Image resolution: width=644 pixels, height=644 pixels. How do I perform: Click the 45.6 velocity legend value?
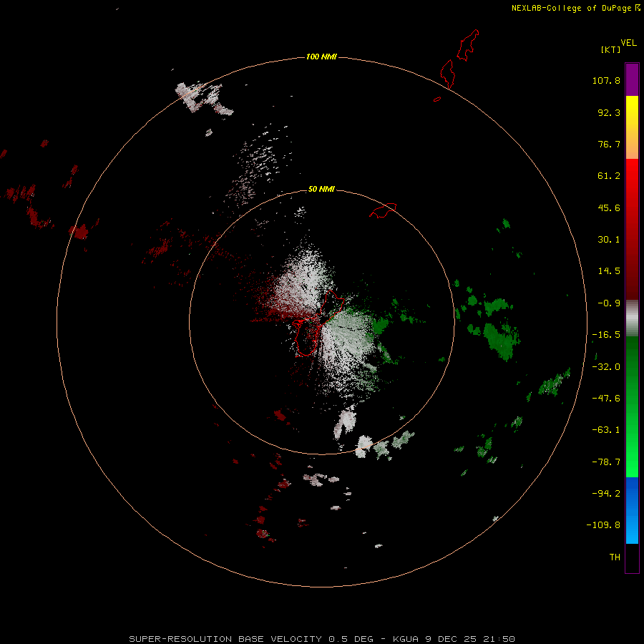coord(609,208)
